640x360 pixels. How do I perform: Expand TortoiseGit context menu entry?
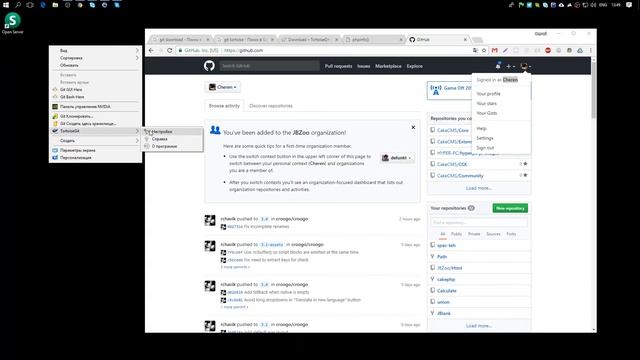point(95,131)
